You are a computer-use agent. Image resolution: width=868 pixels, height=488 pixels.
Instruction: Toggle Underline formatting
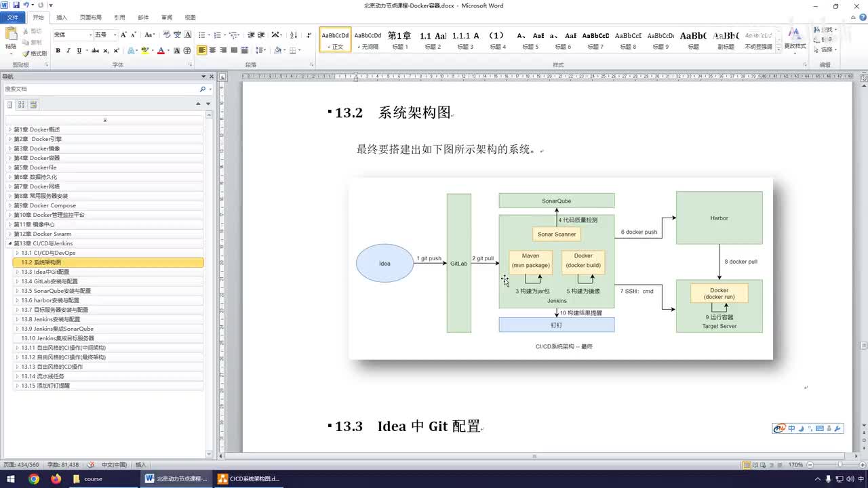coord(79,50)
